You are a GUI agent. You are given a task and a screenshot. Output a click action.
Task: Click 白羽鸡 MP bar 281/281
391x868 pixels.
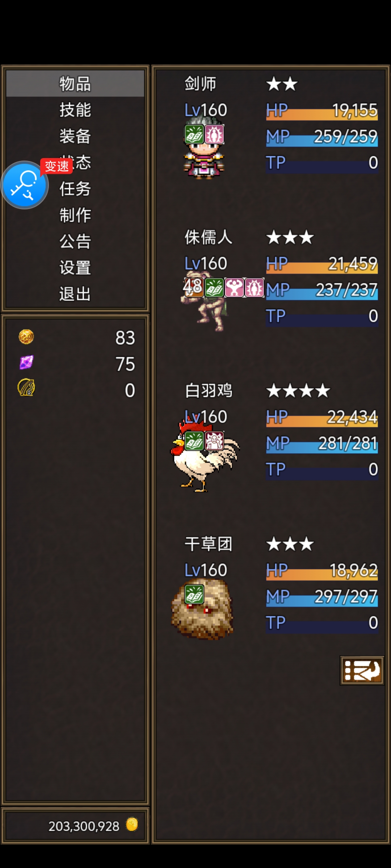click(322, 444)
